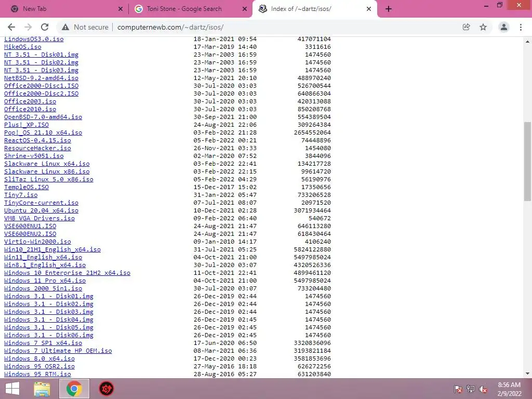Download TempleOS.ISO
Viewport: 532px width, 399px height.
tap(26, 187)
